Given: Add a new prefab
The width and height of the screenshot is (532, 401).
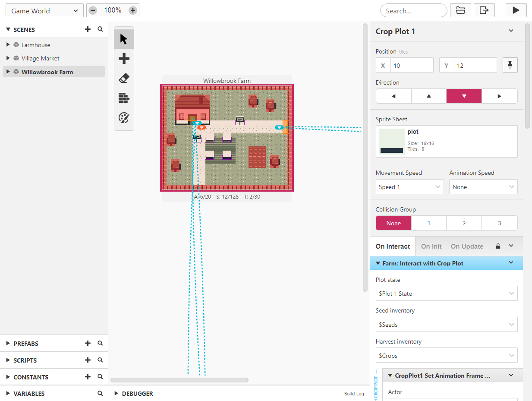Looking at the screenshot, I should coord(88,344).
